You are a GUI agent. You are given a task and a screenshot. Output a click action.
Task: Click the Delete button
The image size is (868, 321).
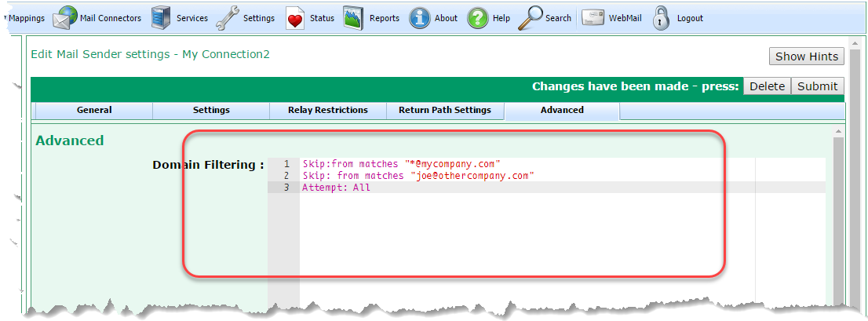[x=767, y=86]
